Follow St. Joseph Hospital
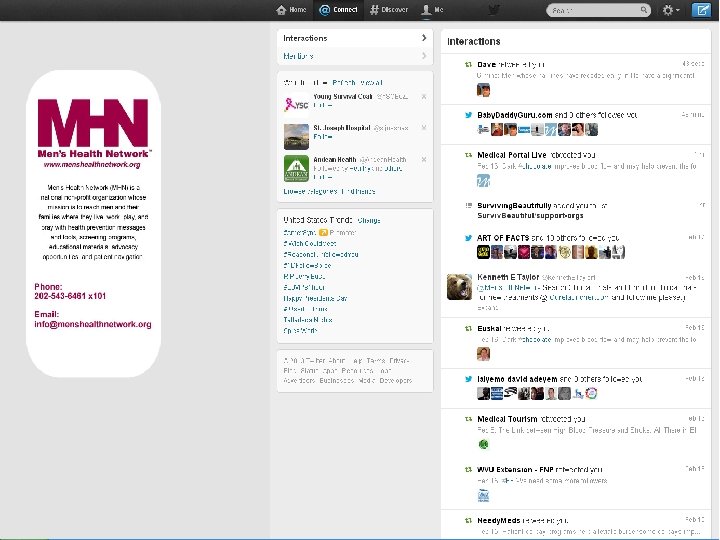The width and height of the screenshot is (720, 540). (323, 137)
